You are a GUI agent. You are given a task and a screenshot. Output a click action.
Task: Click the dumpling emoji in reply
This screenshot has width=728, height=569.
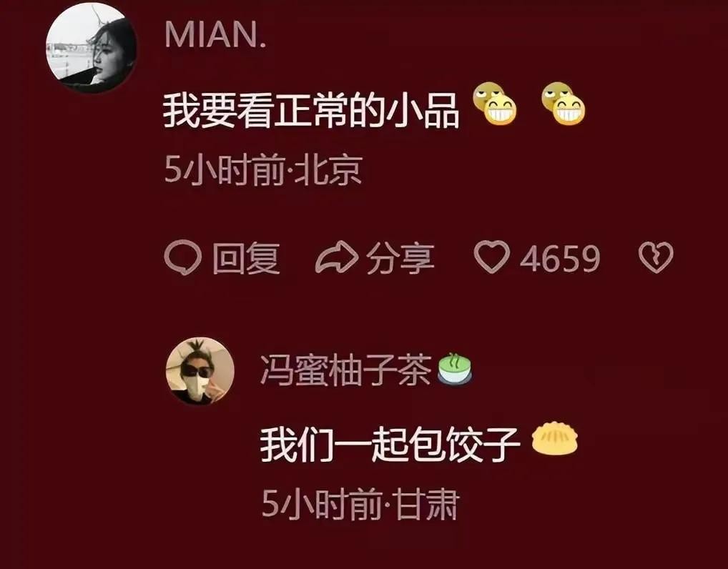(554, 437)
